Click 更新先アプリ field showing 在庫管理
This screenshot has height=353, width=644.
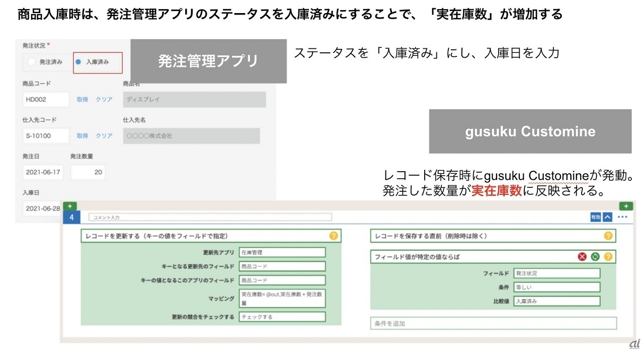282,252
